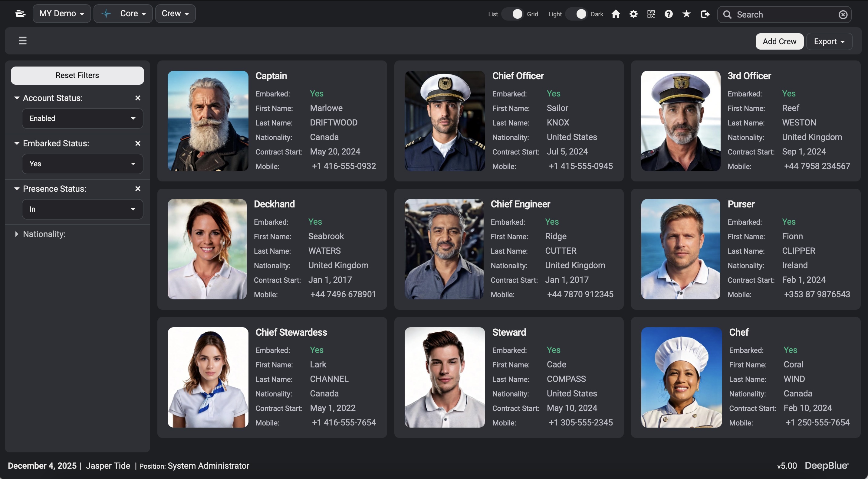This screenshot has height=479, width=868.
Task: Open settings with the gear icon
Action: point(633,14)
